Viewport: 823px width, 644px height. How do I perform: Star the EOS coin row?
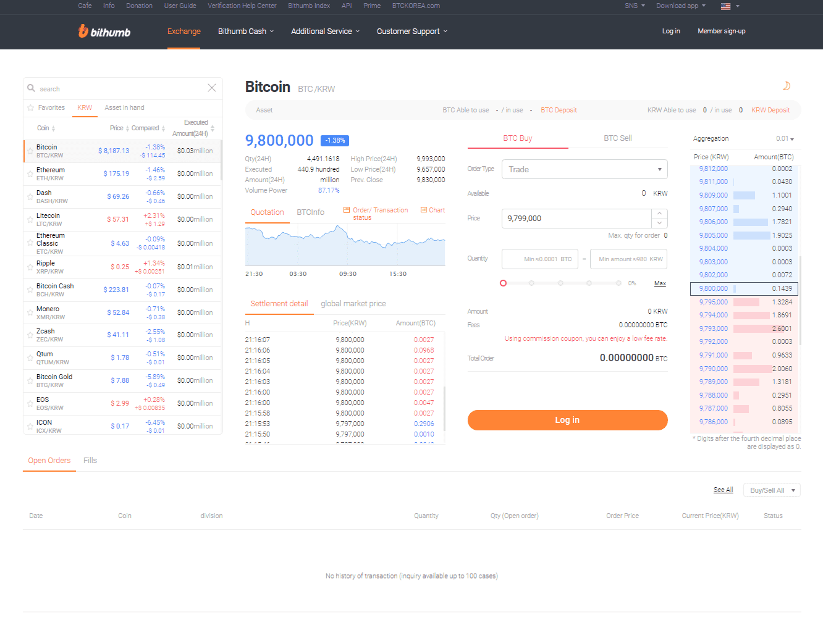30,404
